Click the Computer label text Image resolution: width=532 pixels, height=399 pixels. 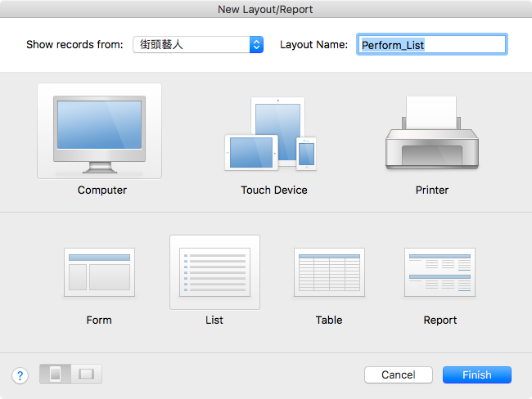(102, 191)
